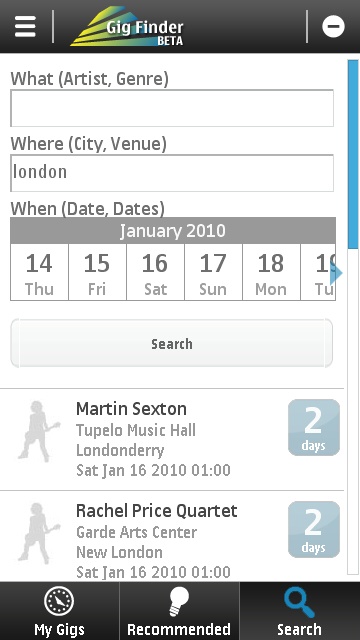Advance calendar with the blue right arrow
360x640 pixels.
coord(336,273)
